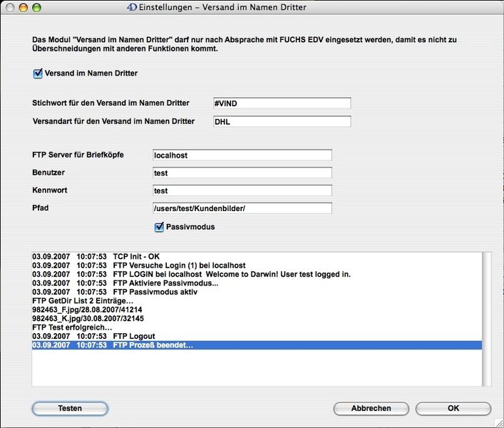Uncheck the Versand im Namen Dritter checkbox
Viewport: 504px width, 428px height.
pyautogui.click(x=38, y=73)
